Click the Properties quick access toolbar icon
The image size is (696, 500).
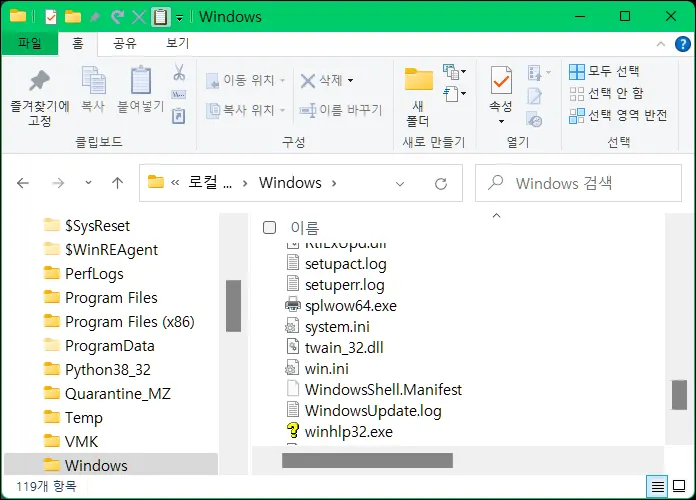click(51, 17)
